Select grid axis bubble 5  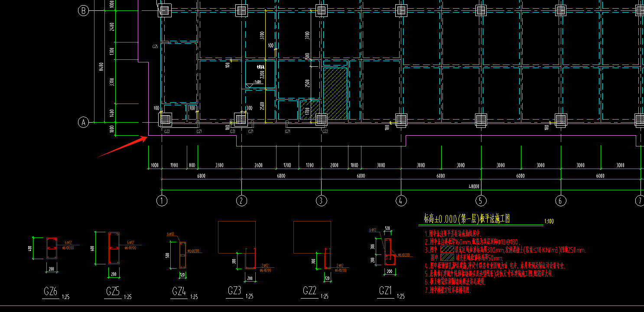[x=481, y=201]
